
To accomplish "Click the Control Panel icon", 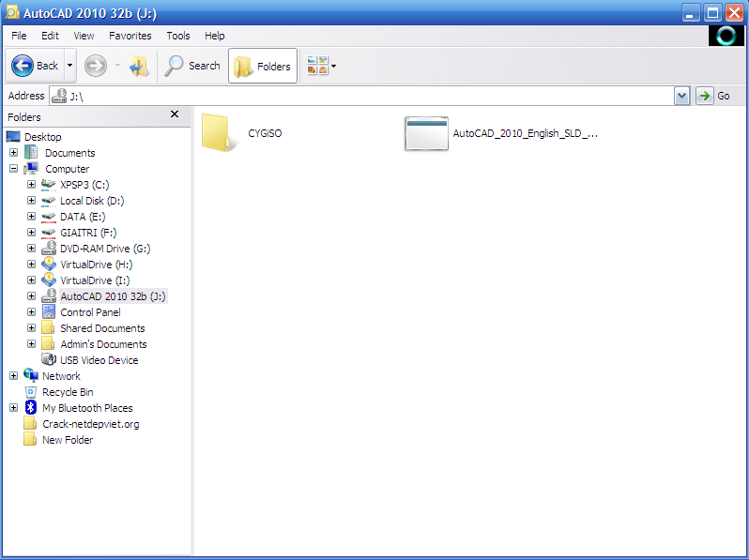I will coord(48,311).
